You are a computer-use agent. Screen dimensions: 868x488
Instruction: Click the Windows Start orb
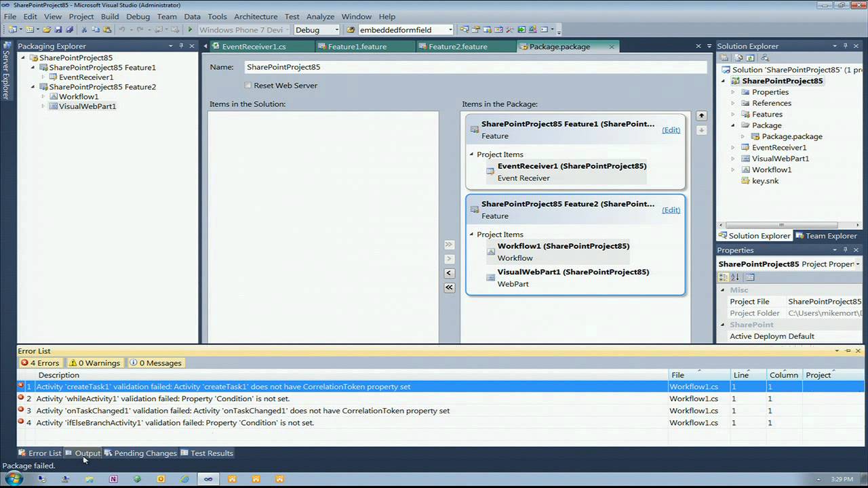tap(14, 479)
